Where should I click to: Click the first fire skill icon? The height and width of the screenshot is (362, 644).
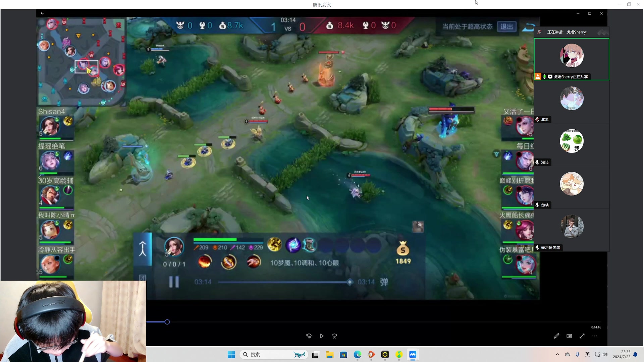point(205,262)
